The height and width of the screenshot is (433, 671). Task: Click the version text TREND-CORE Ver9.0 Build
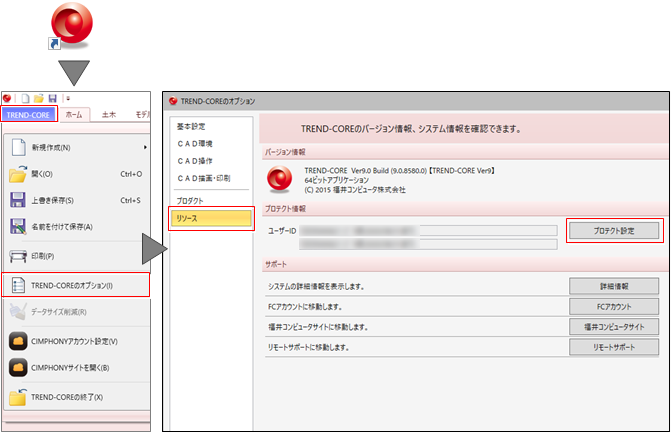[x=400, y=170]
